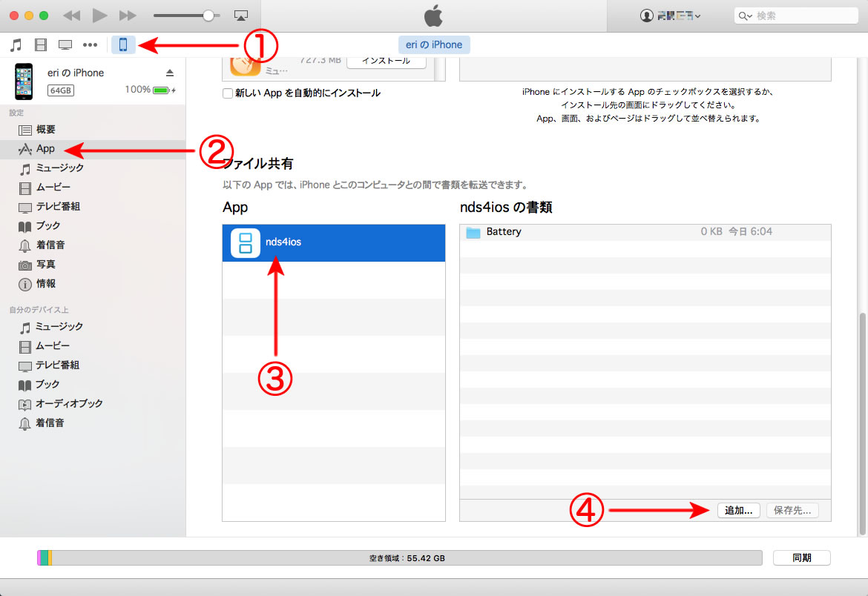Screen dimensions: 868x596
Task: Open the account menu dropdown
Action: click(x=671, y=16)
